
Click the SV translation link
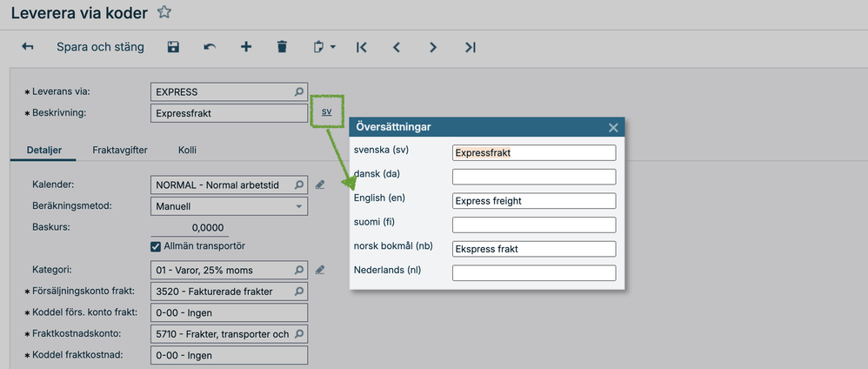(x=326, y=112)
